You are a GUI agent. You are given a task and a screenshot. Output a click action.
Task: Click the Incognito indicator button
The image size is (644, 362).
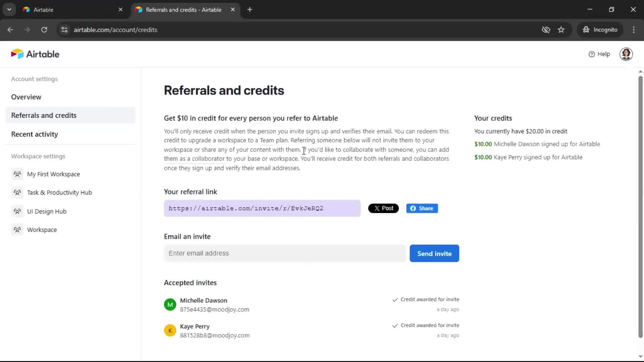pos(600,30)
